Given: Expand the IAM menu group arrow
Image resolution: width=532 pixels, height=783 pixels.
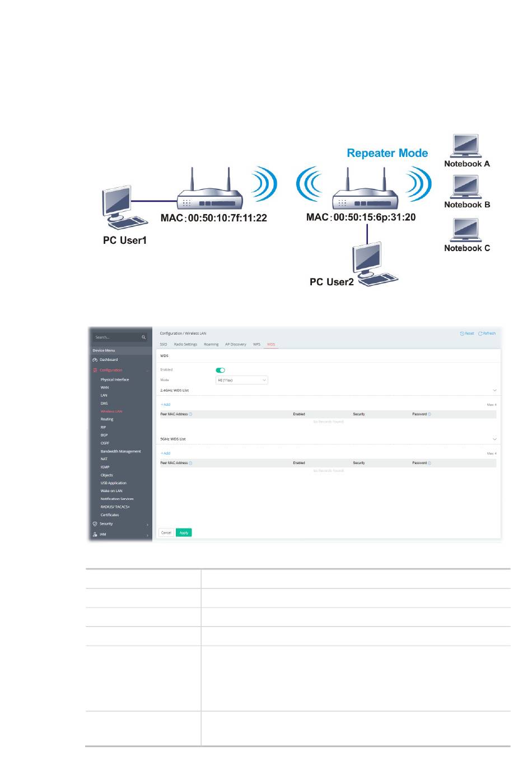Looking at the screenshot, I should click(x=147, y=535).
